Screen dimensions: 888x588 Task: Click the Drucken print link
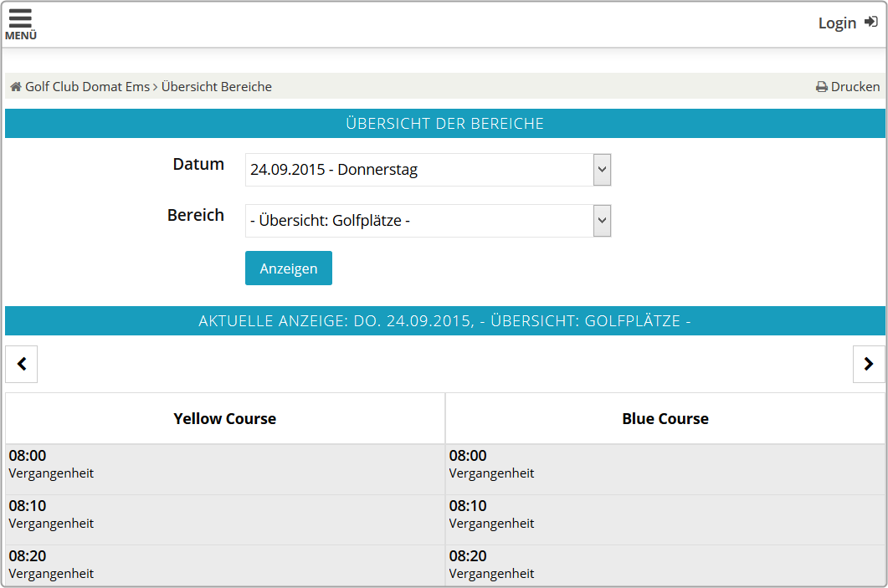[855, 87]
